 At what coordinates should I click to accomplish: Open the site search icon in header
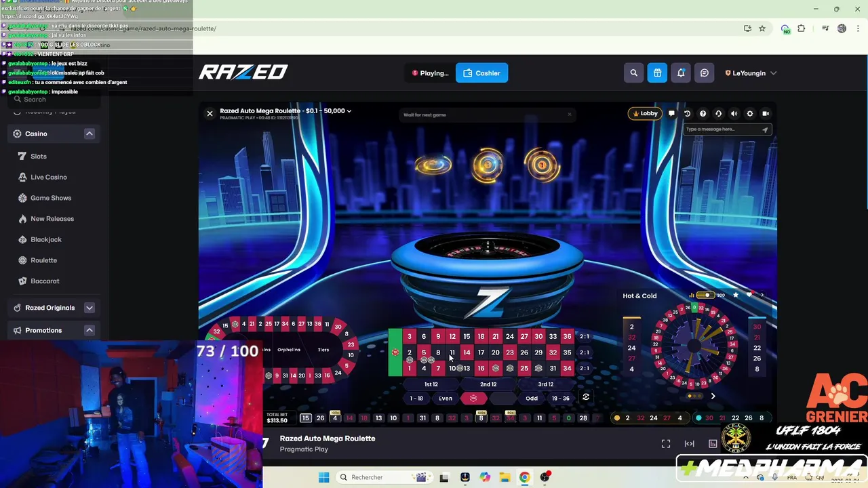(633, 73)
